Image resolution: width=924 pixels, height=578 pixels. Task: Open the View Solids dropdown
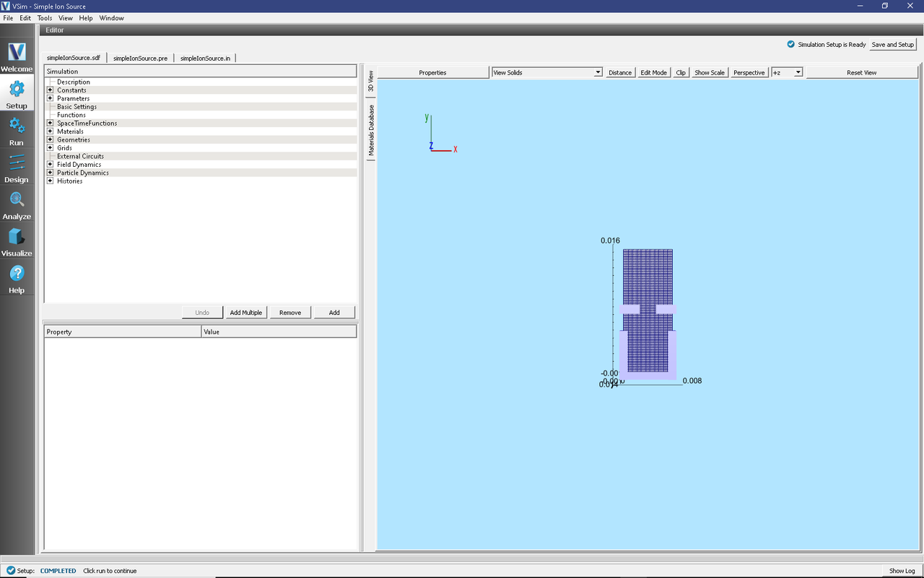[x=546, y=73]
